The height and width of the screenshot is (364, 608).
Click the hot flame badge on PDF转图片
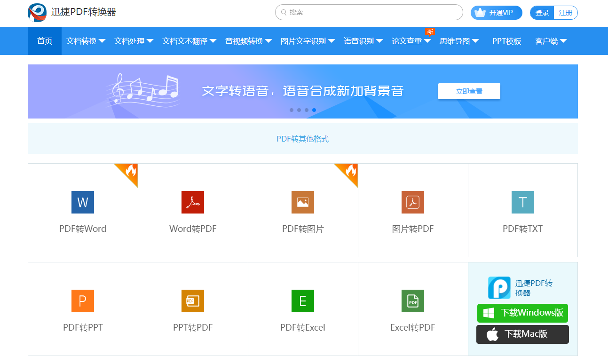coord(349,172)
